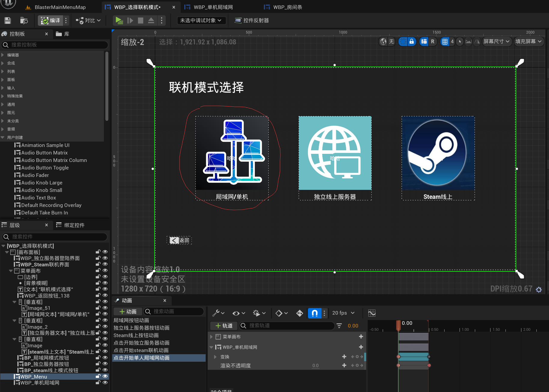Collapse the 菜单画布 hierarchy node
Screen dimensions: 549x392
(x=11, y=271)
